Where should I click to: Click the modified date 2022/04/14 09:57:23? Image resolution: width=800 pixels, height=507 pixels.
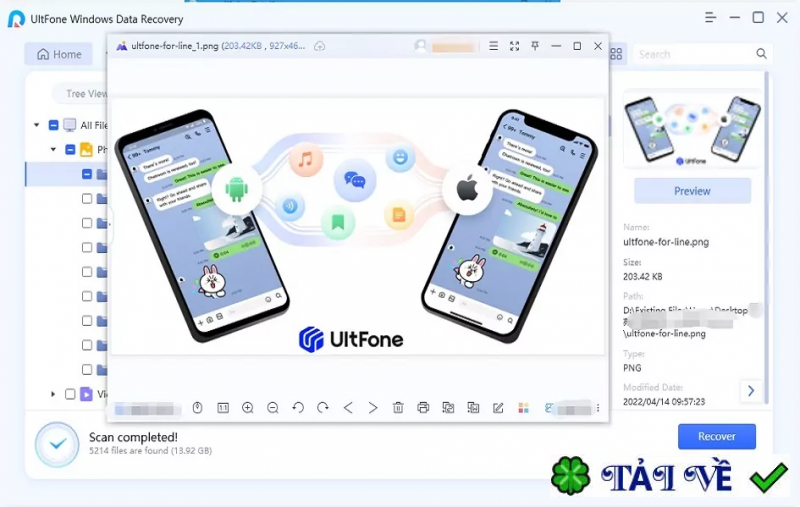click(664, 402)
